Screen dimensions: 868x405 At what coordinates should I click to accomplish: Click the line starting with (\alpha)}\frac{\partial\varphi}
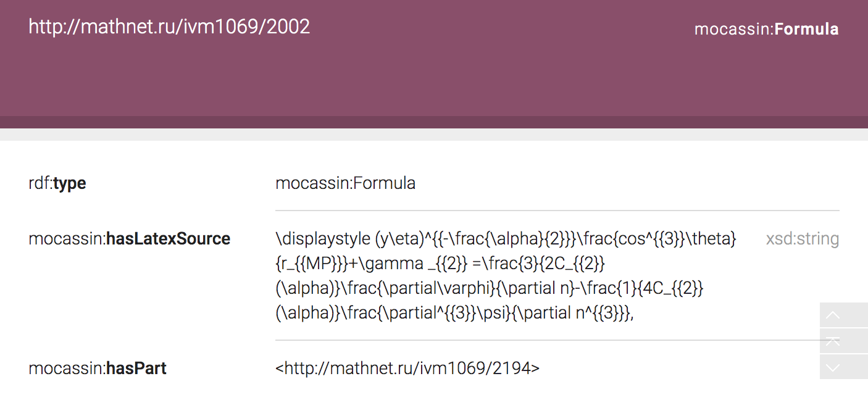coord(490,288)
